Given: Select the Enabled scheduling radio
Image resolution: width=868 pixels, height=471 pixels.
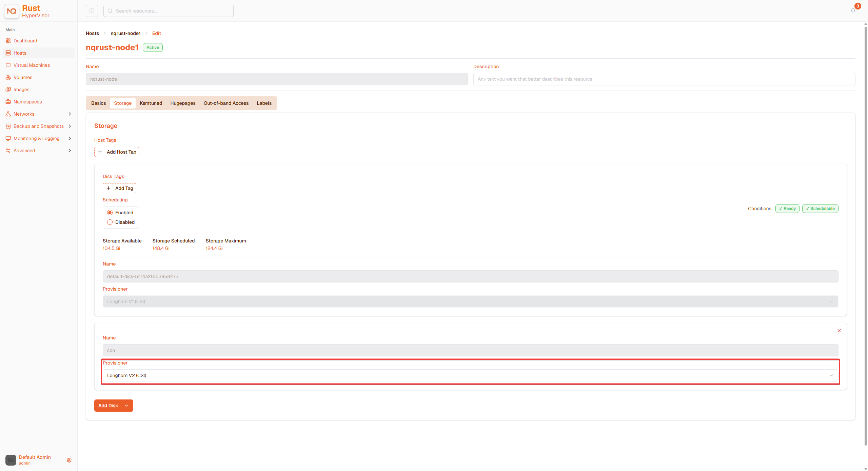Looking at the screenshot, I should (110, 213).
